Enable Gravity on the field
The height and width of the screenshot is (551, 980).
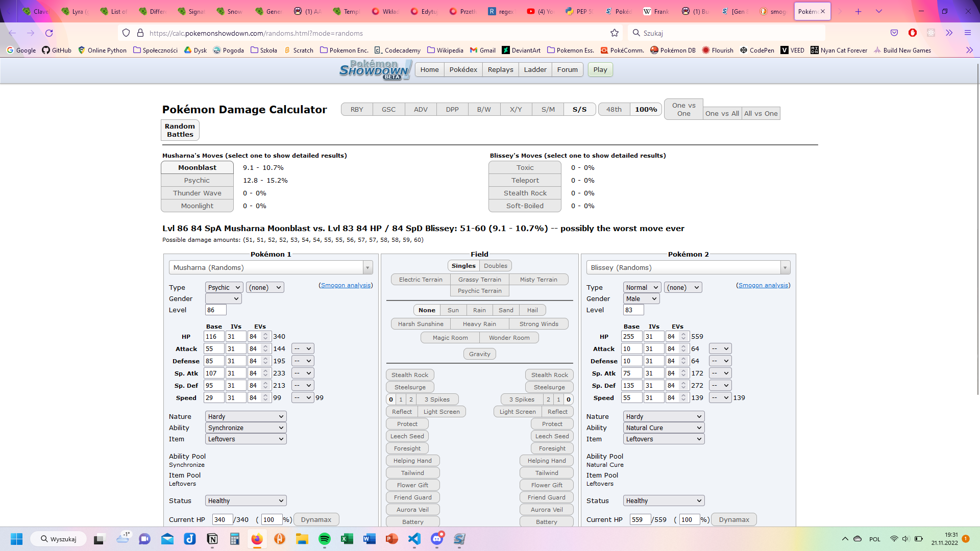pyautogui.click(x=479, y=354)
